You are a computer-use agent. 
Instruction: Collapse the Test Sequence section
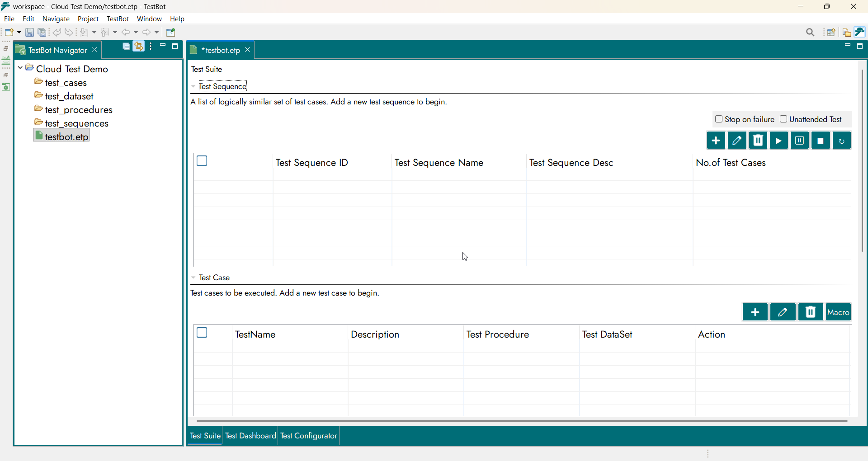point(193,87)
